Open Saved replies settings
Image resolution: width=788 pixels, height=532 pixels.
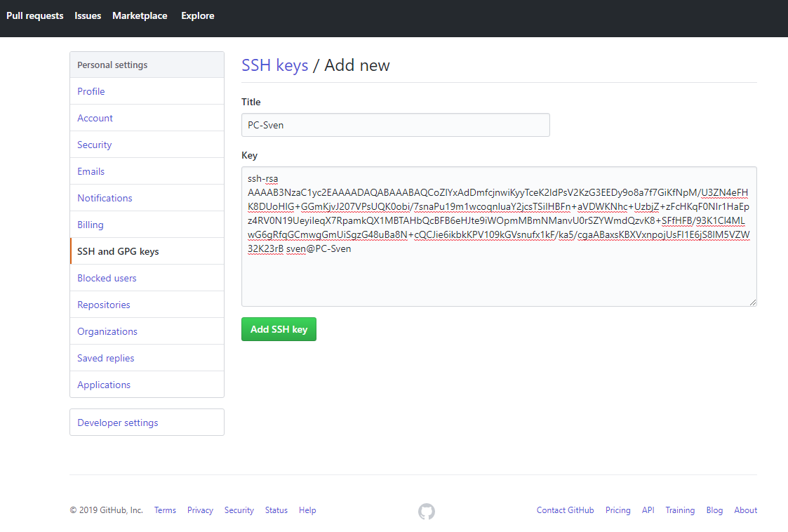pyautogui.click(x=147, y=357)
